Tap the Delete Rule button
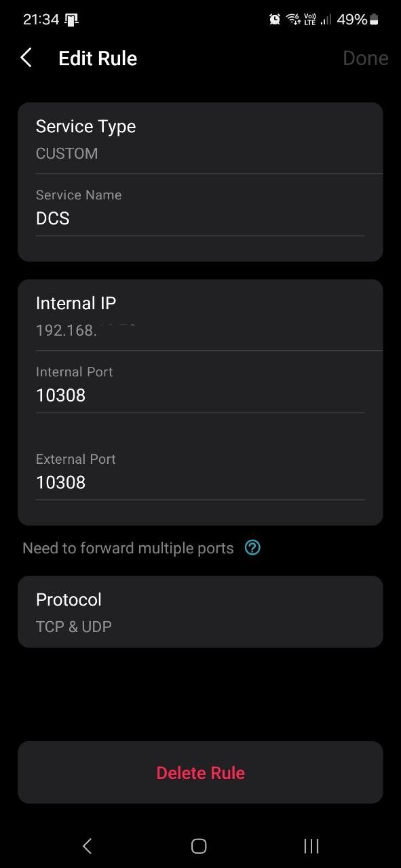Image resolution: width=401 pixels, height=868 pixels. click(x=200, y=772)
